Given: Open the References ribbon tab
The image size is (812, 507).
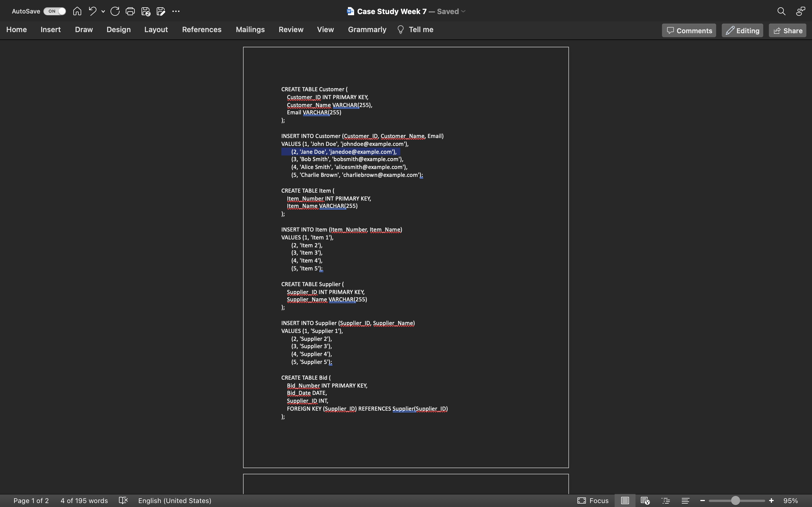Looking at the screenshot, I should pyautogui.click(x=202, y=30).
